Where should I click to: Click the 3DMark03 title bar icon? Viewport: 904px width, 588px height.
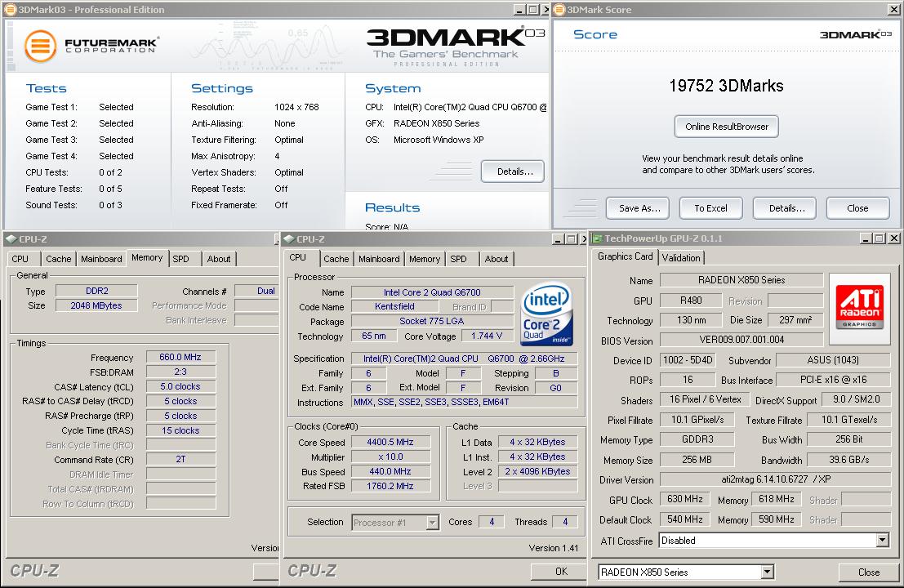tap(10, 9)
